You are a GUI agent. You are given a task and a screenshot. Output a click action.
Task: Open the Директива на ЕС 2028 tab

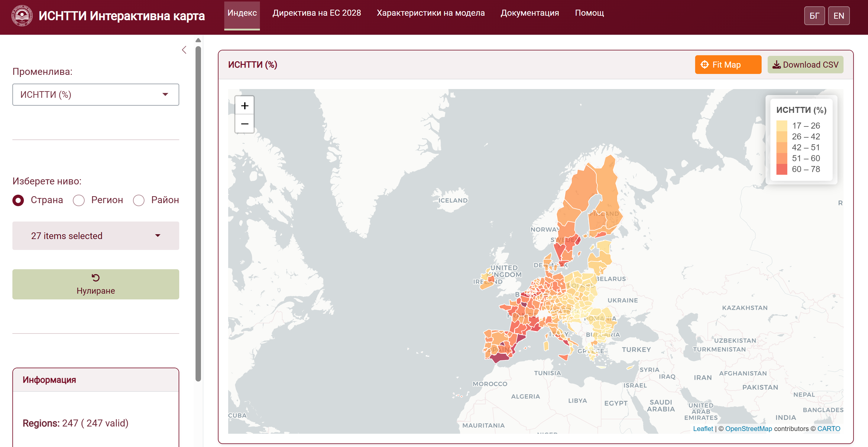(316, 13)
